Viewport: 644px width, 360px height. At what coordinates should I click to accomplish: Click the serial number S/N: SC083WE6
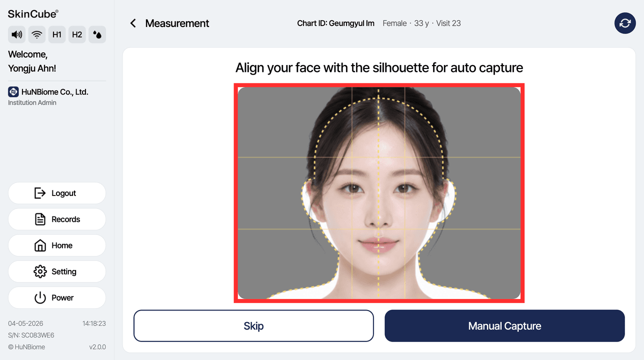coord(31,335)
